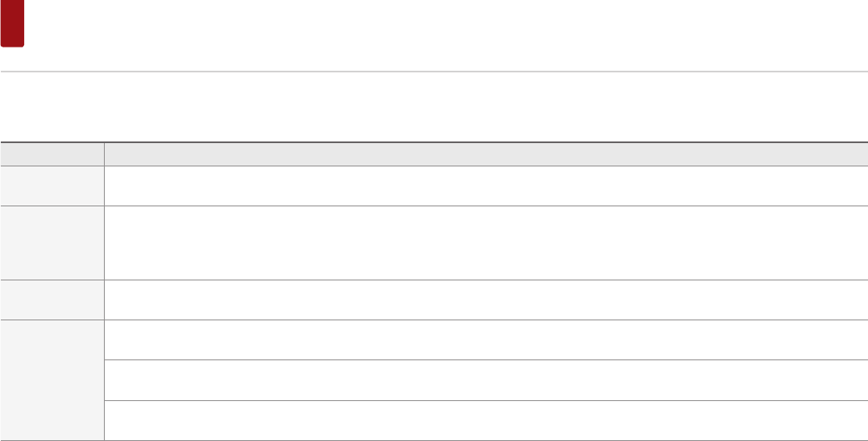Screen dimensions: 868x441
Task: Click the third row's white content cell
Action: click(481, 300)
